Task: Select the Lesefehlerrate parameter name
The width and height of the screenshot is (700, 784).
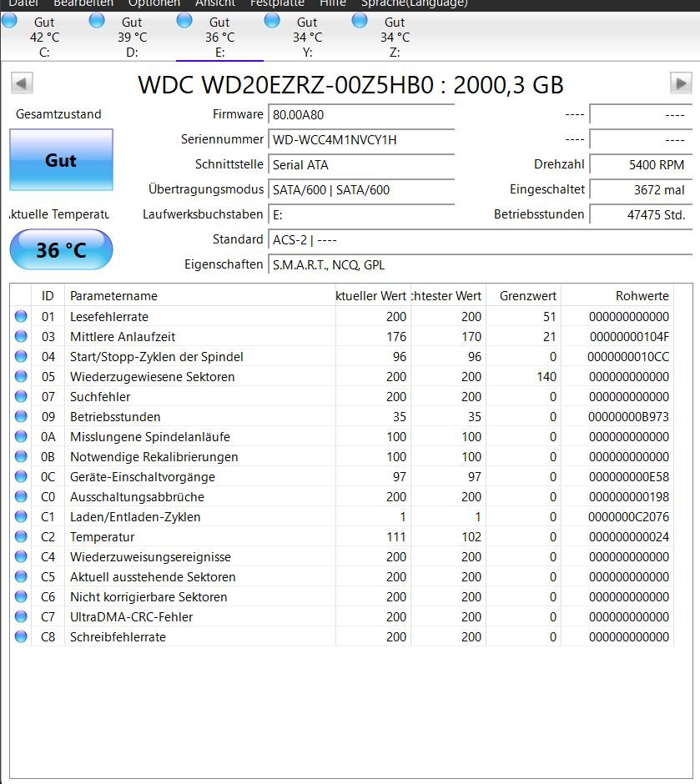Action: [109, 316]
